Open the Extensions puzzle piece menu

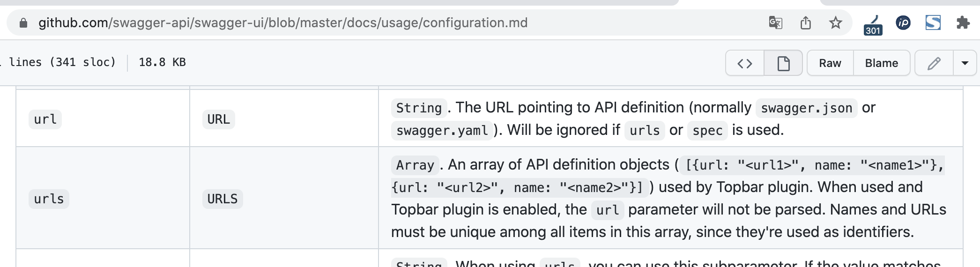point(963,22)
